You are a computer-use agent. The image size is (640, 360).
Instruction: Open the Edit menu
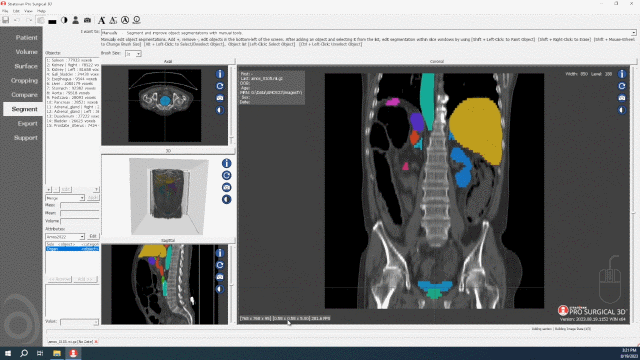pos(16,11)
